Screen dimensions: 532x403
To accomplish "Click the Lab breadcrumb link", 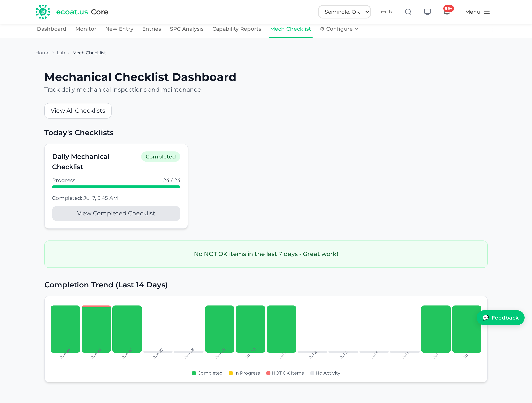I will tap(61, 53).
